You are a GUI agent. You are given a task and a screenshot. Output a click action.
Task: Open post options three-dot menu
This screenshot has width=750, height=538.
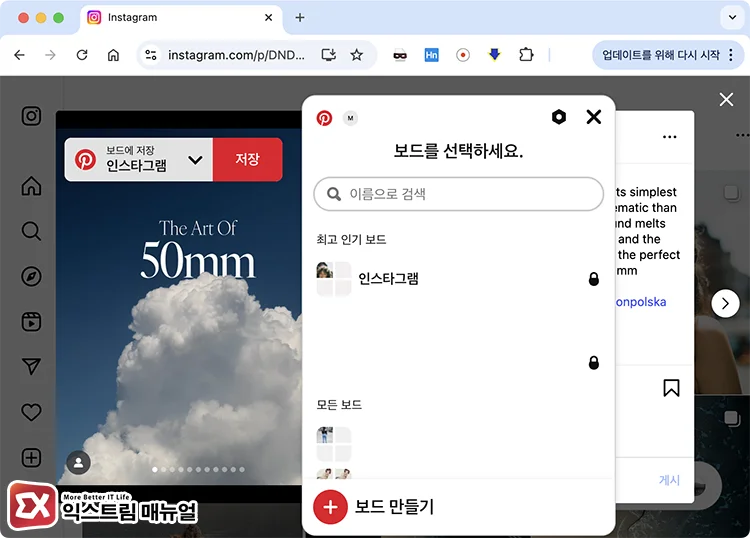[x=670, y=137]
